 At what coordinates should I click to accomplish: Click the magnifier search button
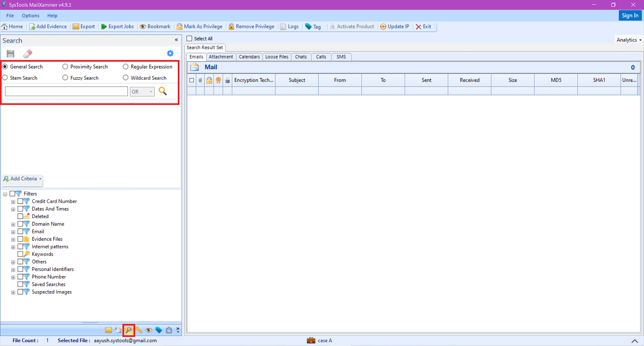[163, 91]
